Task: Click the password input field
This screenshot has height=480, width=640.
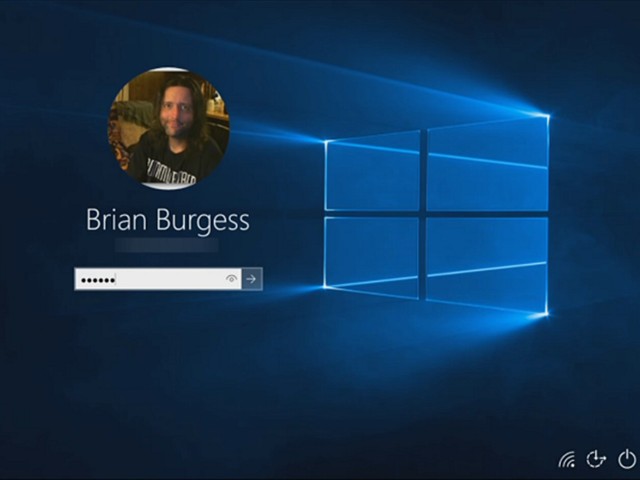Action: point(158,279)
